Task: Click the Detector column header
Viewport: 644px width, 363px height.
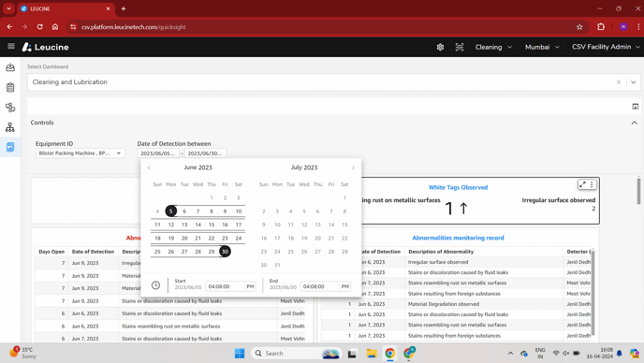Action: coord(578,252)
